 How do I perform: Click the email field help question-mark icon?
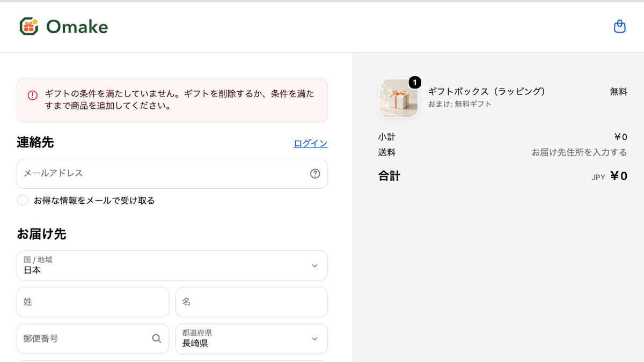(x=315, y=174)
